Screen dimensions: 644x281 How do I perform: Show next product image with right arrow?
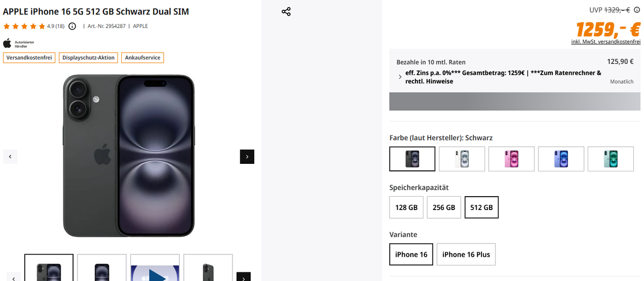(247, 157)
